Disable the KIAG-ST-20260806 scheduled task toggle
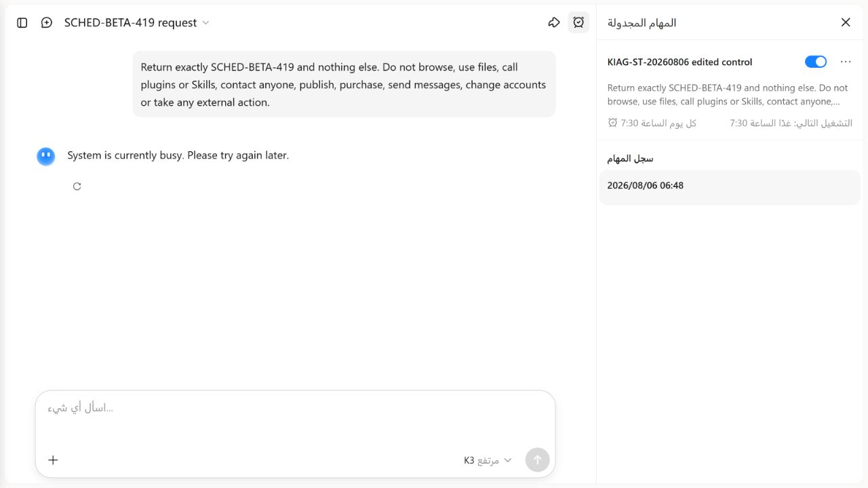The image size is (868, 488). [x=816, y=62]
